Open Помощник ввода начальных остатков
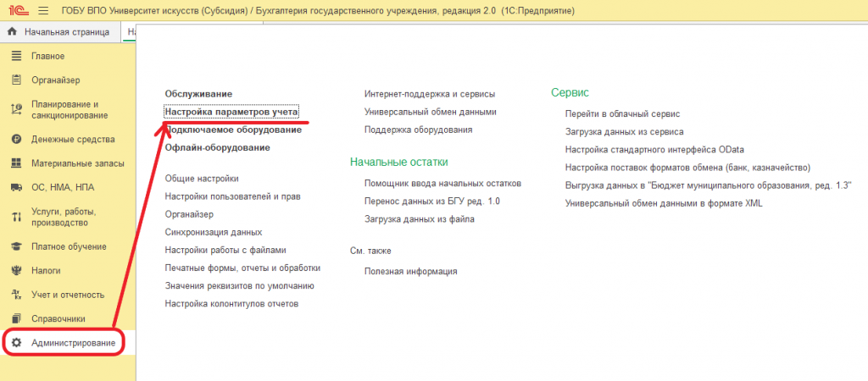 point(442,183)
